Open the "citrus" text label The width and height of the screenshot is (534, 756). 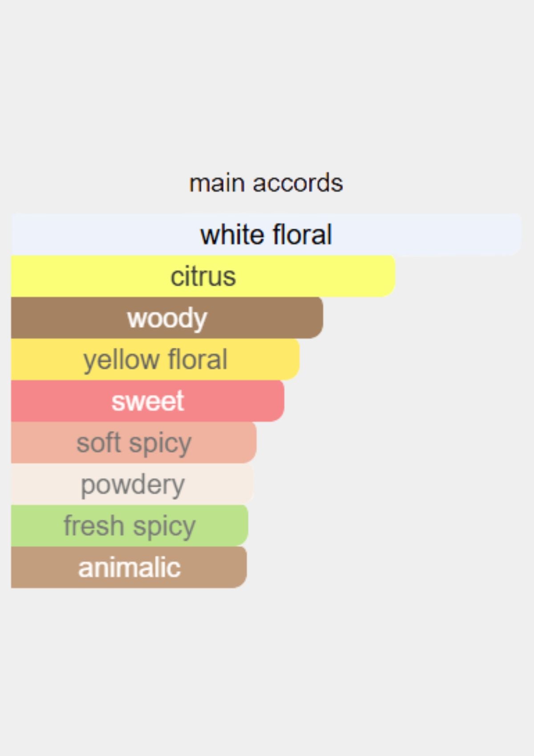coord(203,276)
